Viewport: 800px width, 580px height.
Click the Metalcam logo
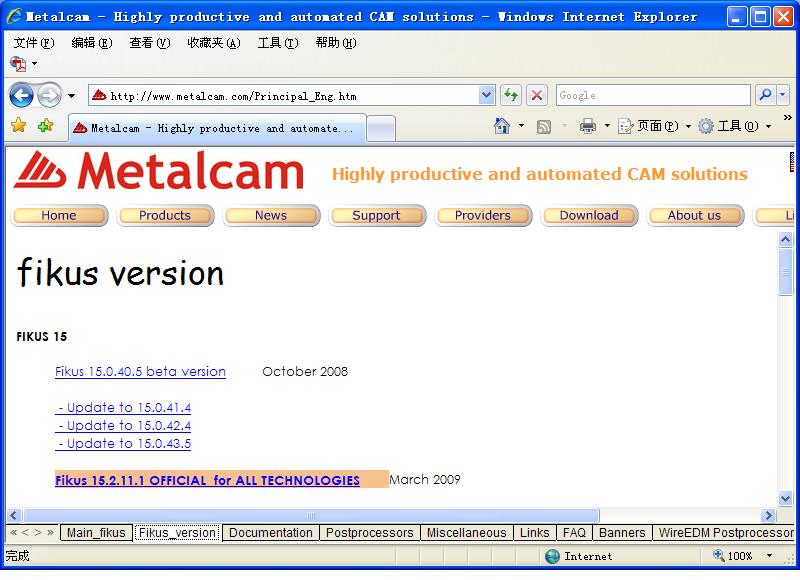point(159,170)
